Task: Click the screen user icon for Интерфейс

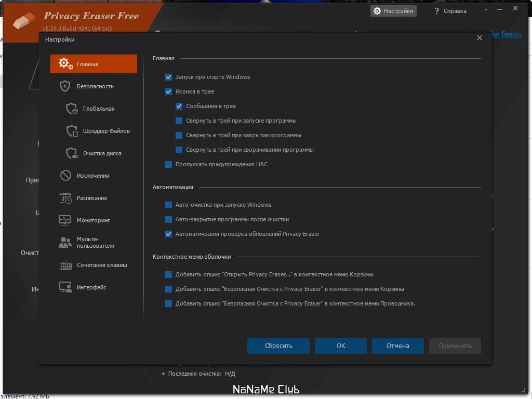Action: pos(65,287)
